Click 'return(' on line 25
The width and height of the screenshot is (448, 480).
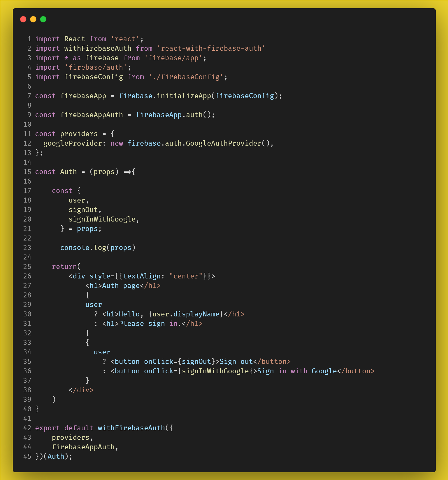coord(66,267)
